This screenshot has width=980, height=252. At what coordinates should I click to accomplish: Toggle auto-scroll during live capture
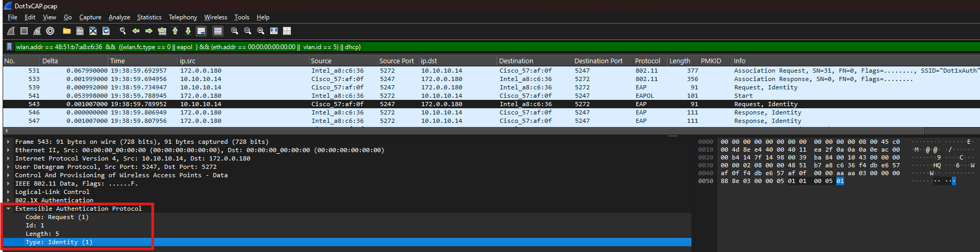(201, 31)
